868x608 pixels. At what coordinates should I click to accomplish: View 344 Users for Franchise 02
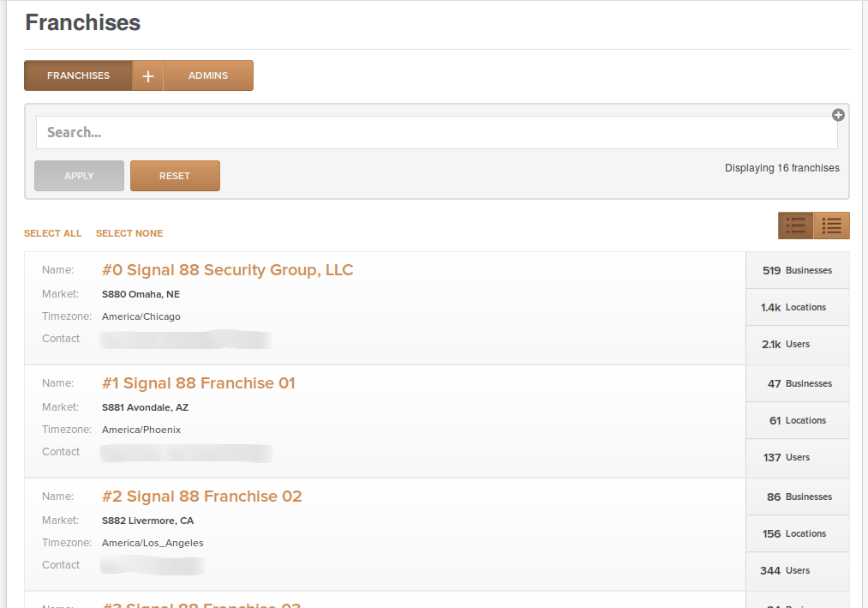798,570
